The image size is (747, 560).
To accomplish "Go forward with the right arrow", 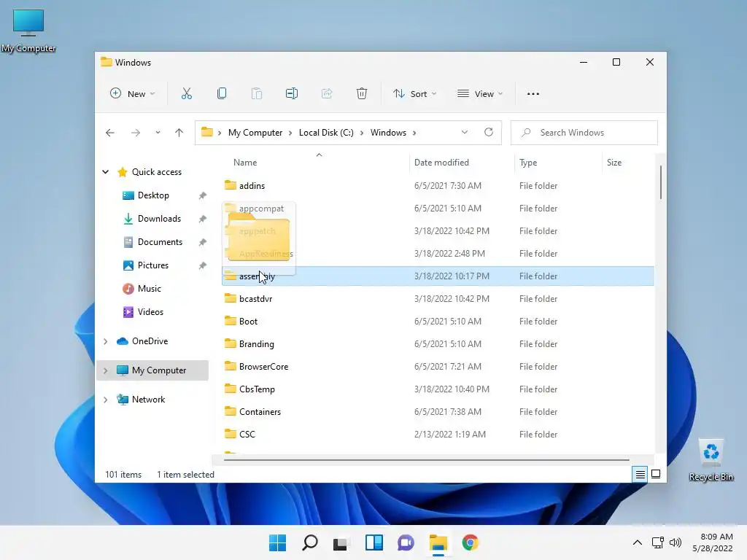I will pos(136,133).
